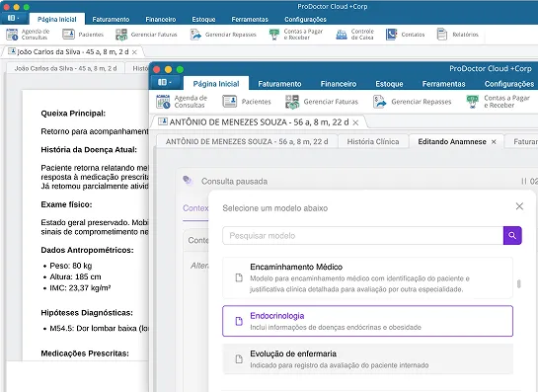Open João Carlos da Silva inner tab
This screenshot has width=538, height=392.
[x=65, y=69]
